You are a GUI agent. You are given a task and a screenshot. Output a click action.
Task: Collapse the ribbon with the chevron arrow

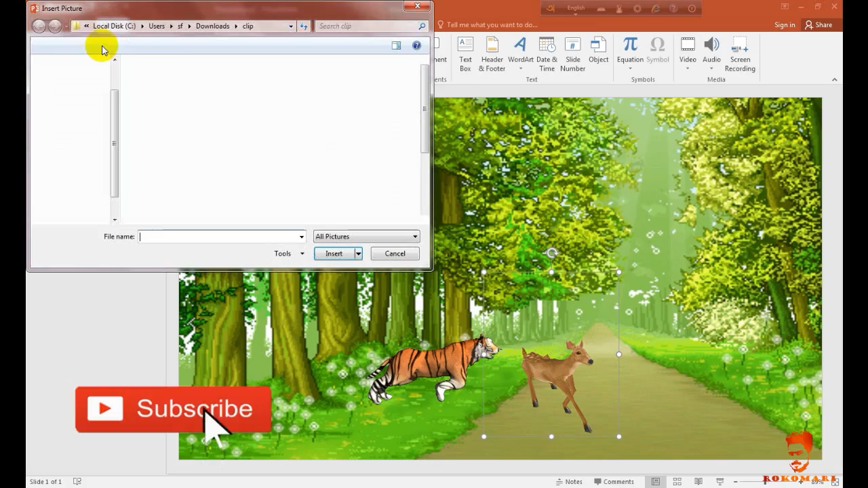[834, 79]
